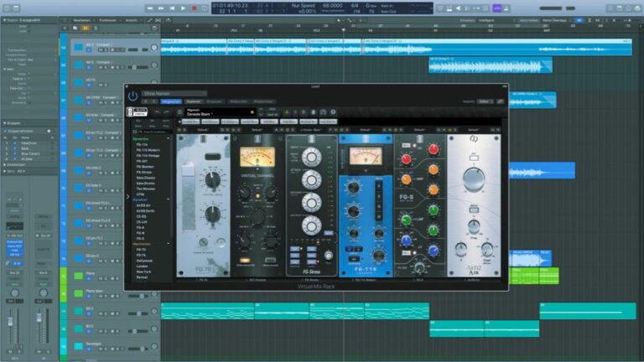Open the library icon in the top-left corner
The height and width of the screenshot is (362, 644).
[x=6, y=8]
